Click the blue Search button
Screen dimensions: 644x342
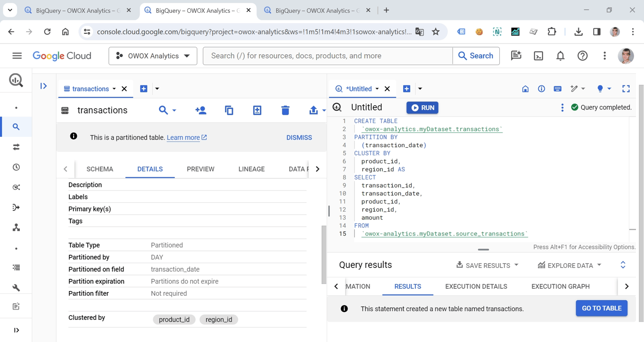coord(476,56)
